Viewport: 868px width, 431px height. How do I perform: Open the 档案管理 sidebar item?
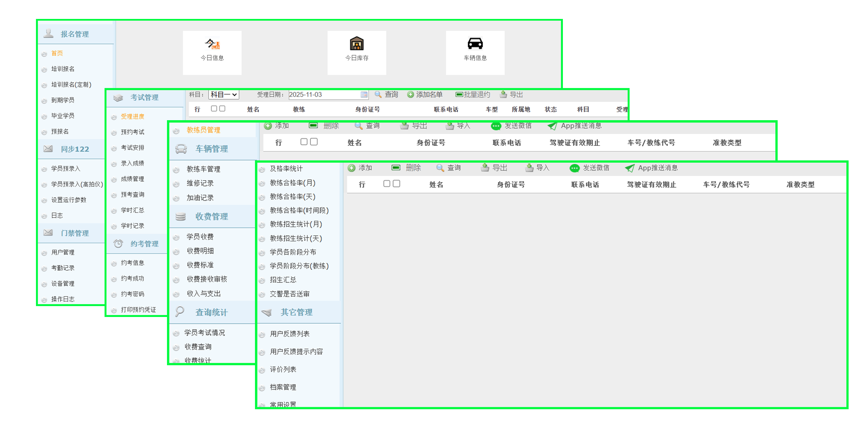point(283,387)
